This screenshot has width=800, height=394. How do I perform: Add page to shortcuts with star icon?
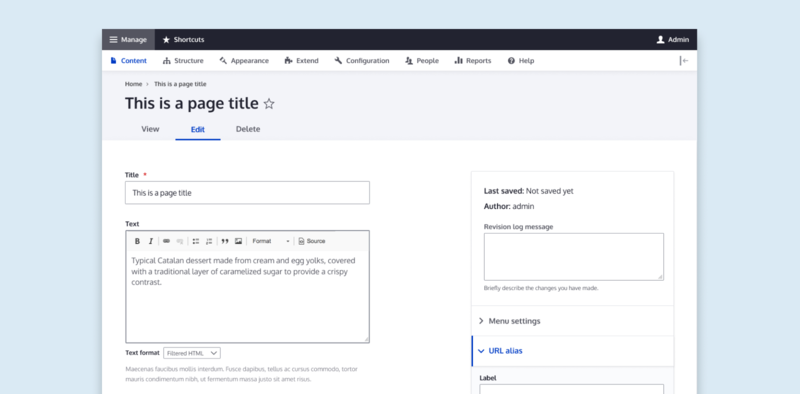click(x=269, y=104)
